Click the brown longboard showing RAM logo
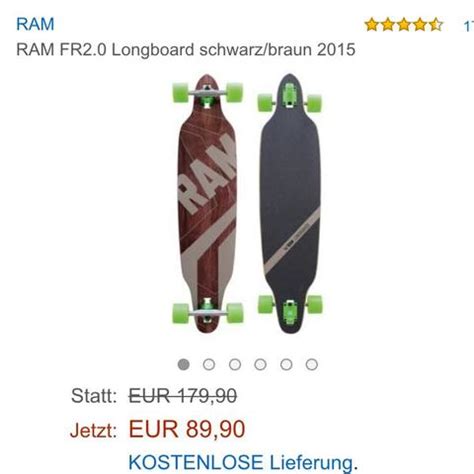The image size is (474, 474). (x=207, y=203)
